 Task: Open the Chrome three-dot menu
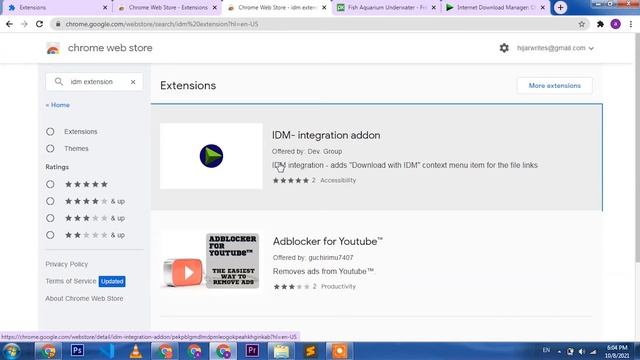(x=631, y=24)
